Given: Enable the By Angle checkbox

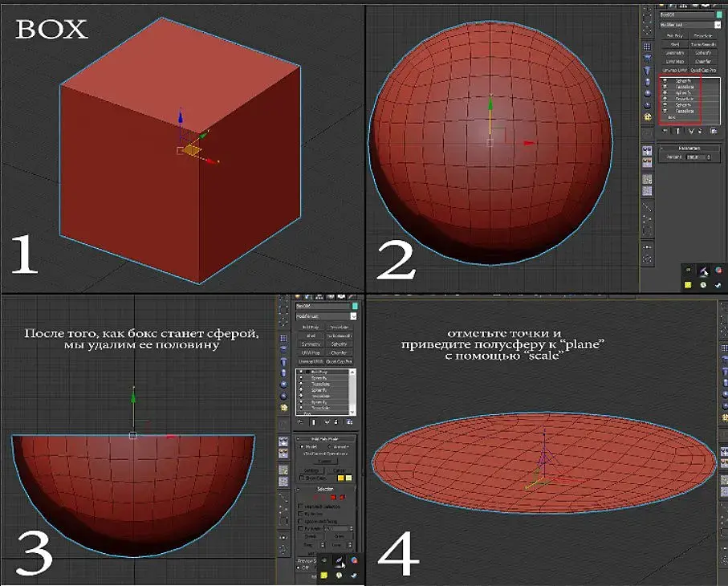Looking at the screenshot, I should pyautogui.click(x=300, y=528).
